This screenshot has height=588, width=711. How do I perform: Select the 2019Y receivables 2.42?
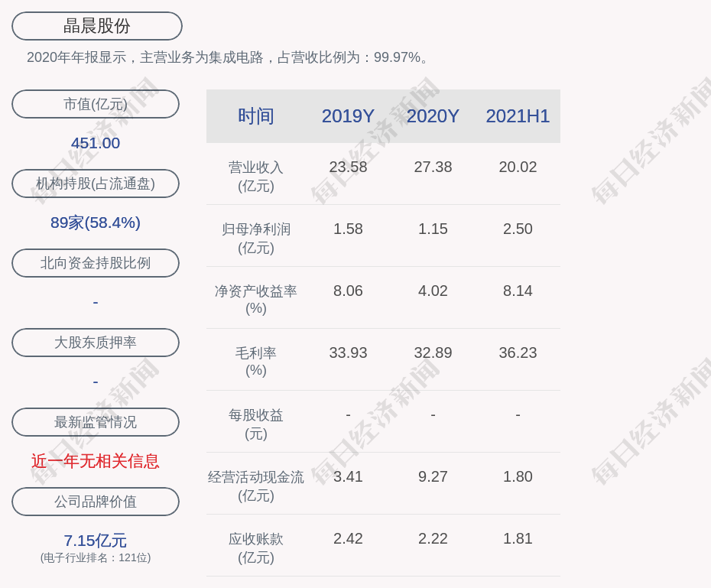[x=348, y=538]
